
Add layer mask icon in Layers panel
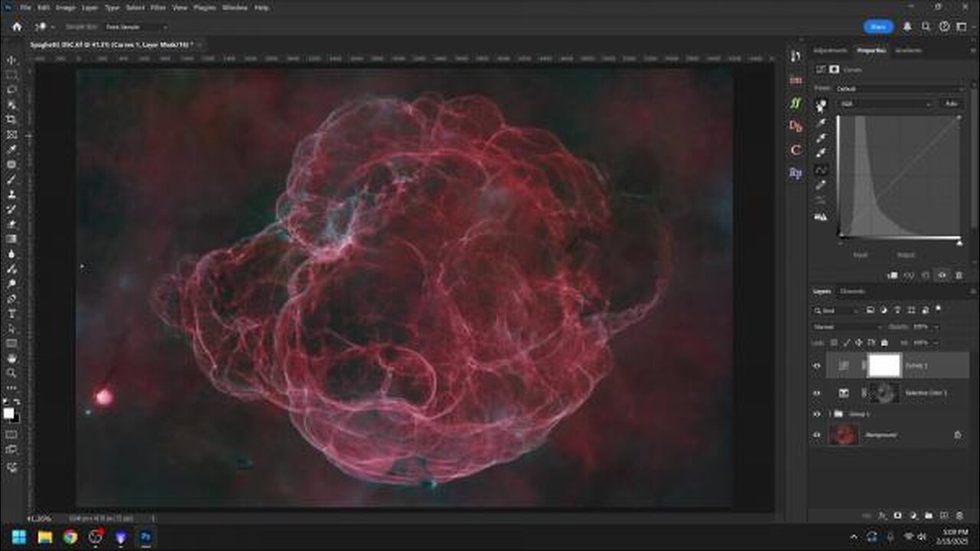tap(897, 516)
